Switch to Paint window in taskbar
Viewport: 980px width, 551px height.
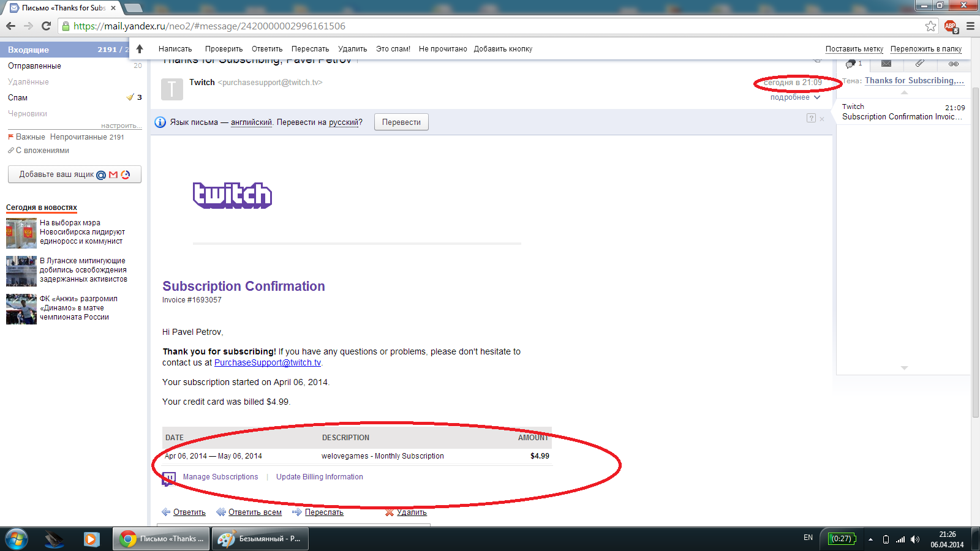(x=260, y=539)
